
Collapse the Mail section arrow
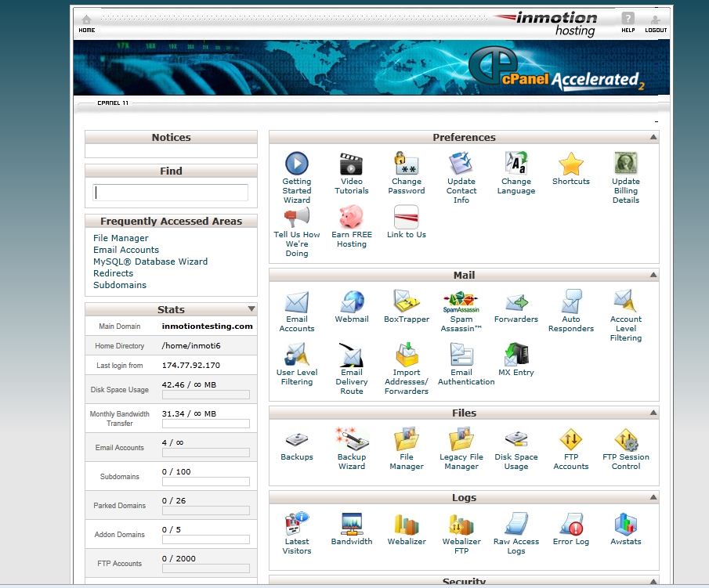653,276
